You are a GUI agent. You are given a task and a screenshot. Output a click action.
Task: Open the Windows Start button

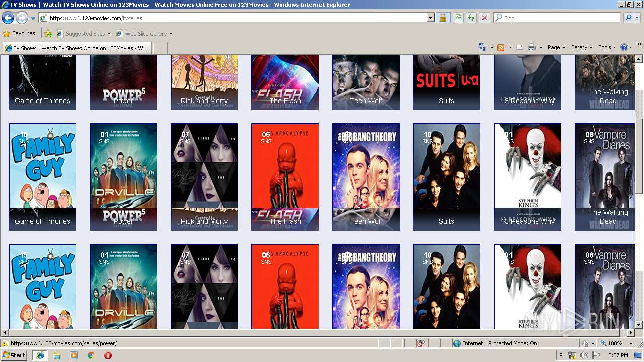coord(14,355)
